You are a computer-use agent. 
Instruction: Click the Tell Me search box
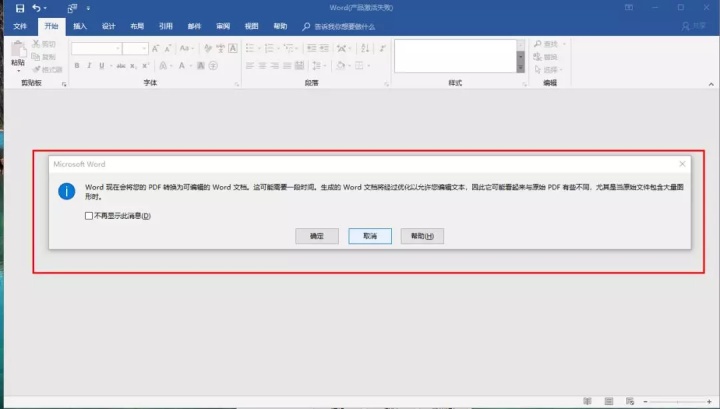click(338, 27)
